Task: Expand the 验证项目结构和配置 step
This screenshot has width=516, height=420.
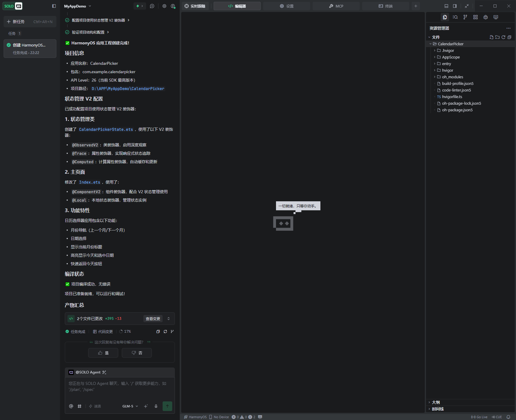Action: [87, 32]
